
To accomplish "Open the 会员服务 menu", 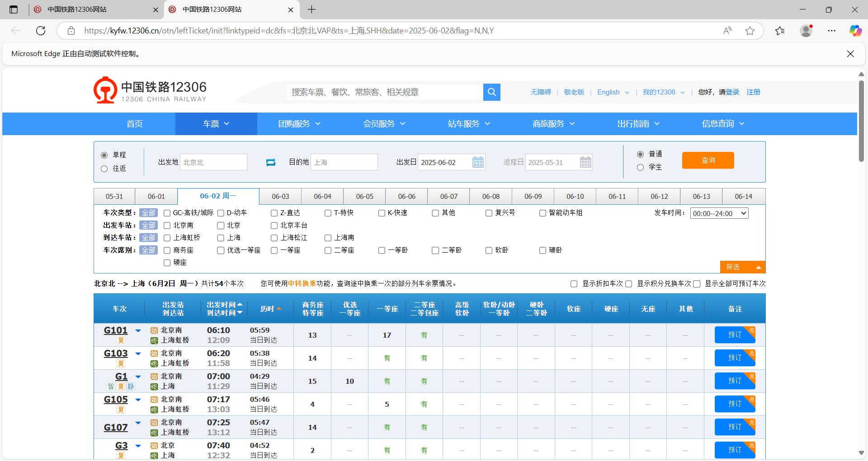I will 384,124.
